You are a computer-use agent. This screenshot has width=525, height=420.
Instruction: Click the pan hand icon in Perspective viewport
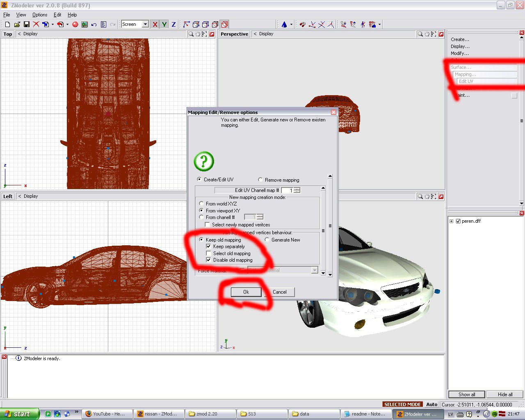[x=427, y=34]
